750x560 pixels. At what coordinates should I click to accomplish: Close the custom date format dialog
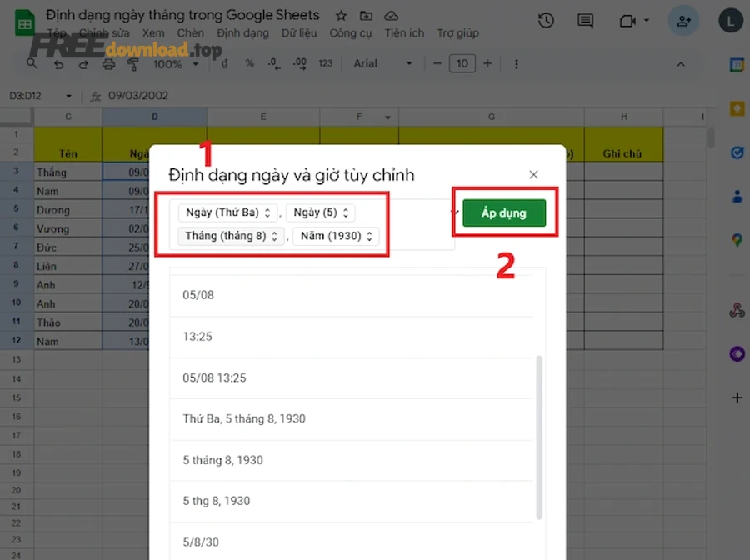click(x=534, y=174)
